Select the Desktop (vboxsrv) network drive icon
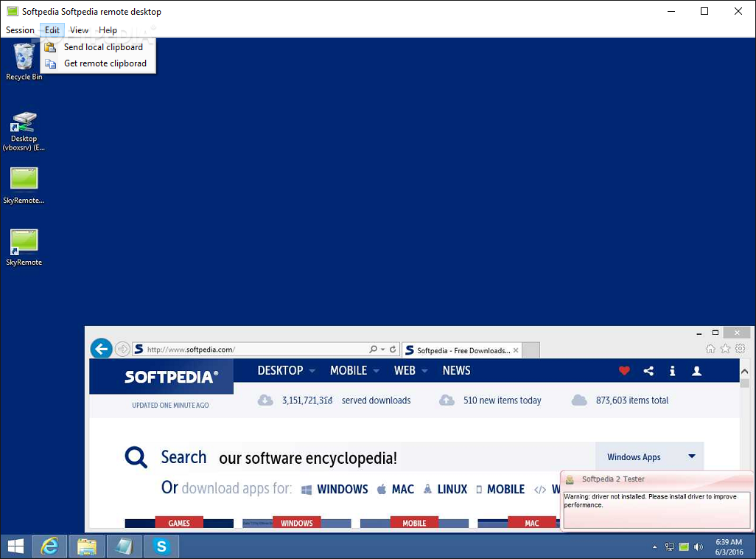This screenshot has height=559, width=756. click(24, 131)
